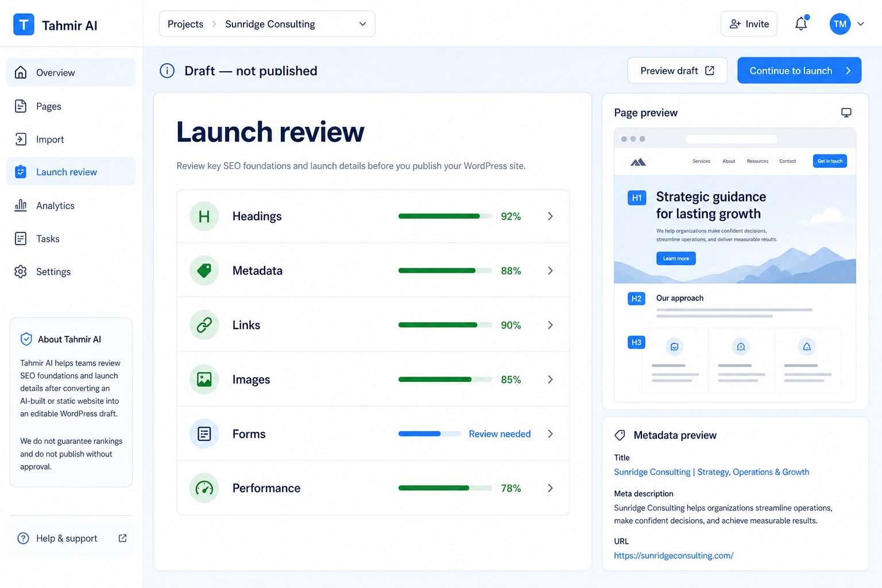
Task: Open the notifications bell
Action: coord(801,24)
